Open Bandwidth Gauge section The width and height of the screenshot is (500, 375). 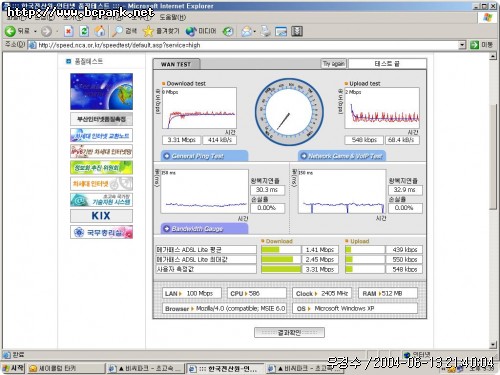pyautogui.click(x=205, y=229)
